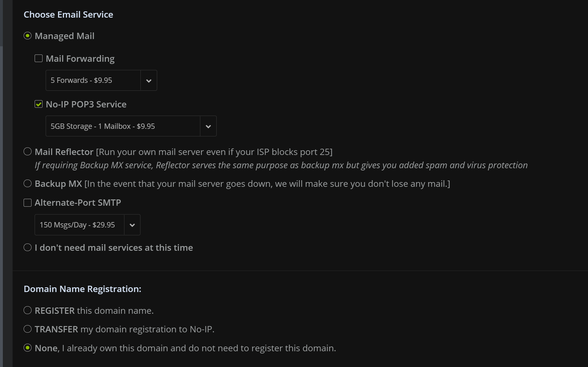
Task: Open the "5GB Storage - 1 Mailbox" dropdown
Action: coord(123,126)
